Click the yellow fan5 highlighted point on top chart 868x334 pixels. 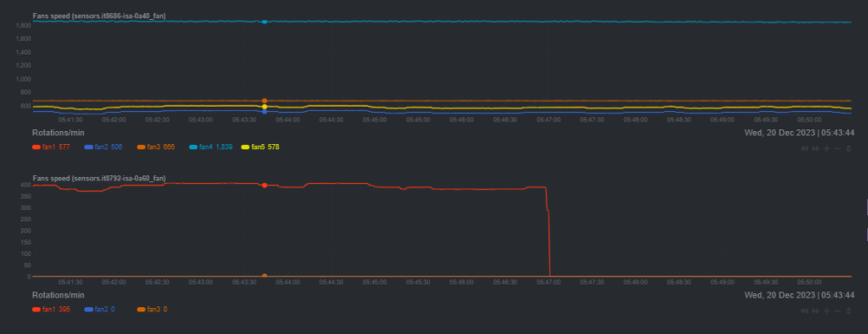(x=265, y=107)
